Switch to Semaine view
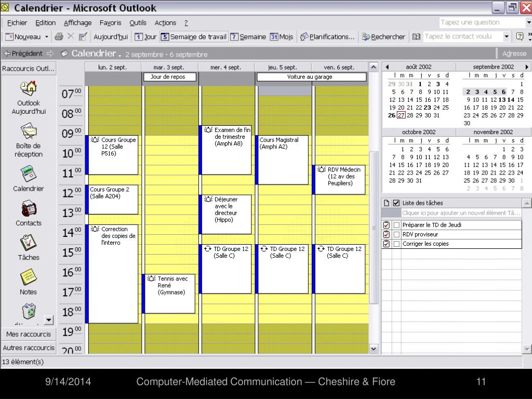Image resolution: width=532 pixels, height=399 pixels. pos(248,37)
